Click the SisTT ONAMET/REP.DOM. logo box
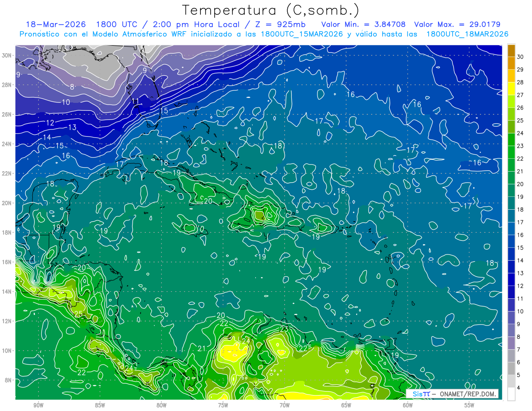 click(452, 394)
